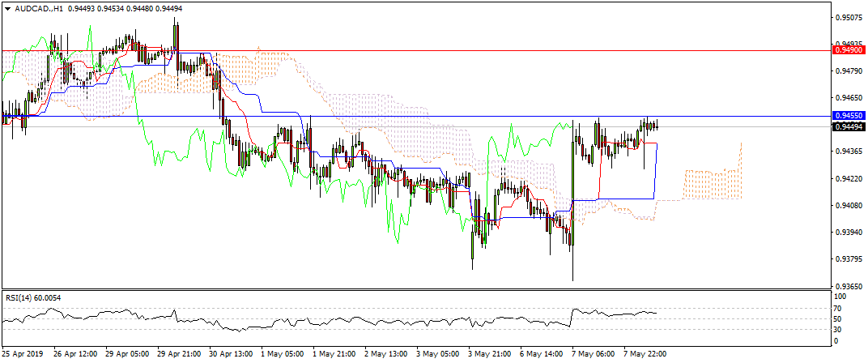Image resolution: width=868 pixels, height=363 pixels.
Task: Click the 3 May 21:00 time label
Action: (x=490, y=353)
